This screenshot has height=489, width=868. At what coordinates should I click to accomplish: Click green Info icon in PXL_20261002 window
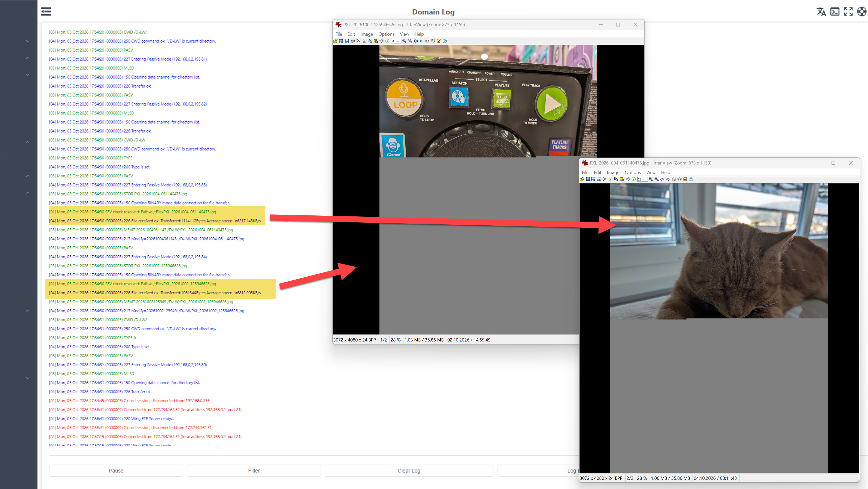[x=387, y=41]
